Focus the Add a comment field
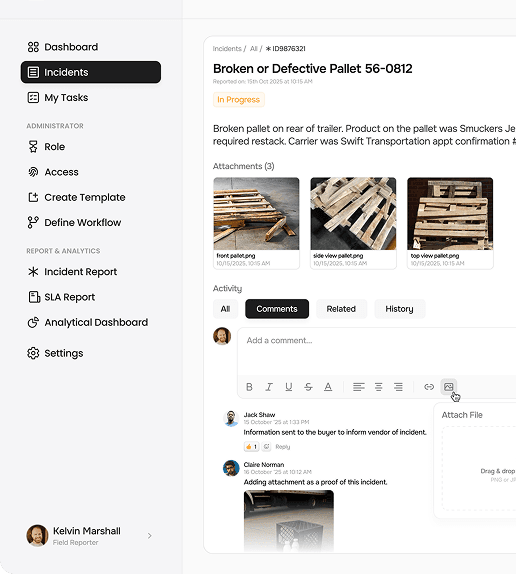The width and height of the screenshot is (516, 574). (x=377, y=351)
